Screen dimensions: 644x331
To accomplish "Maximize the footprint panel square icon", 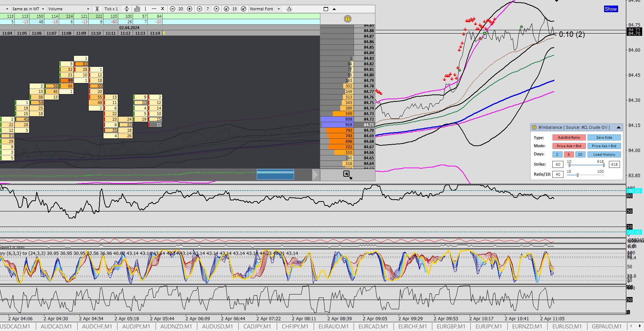I will click(x=326, y=9).
